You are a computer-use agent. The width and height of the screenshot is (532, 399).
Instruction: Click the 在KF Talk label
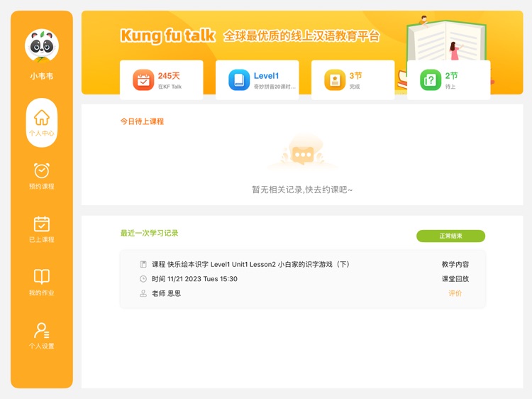coord(170,87)
